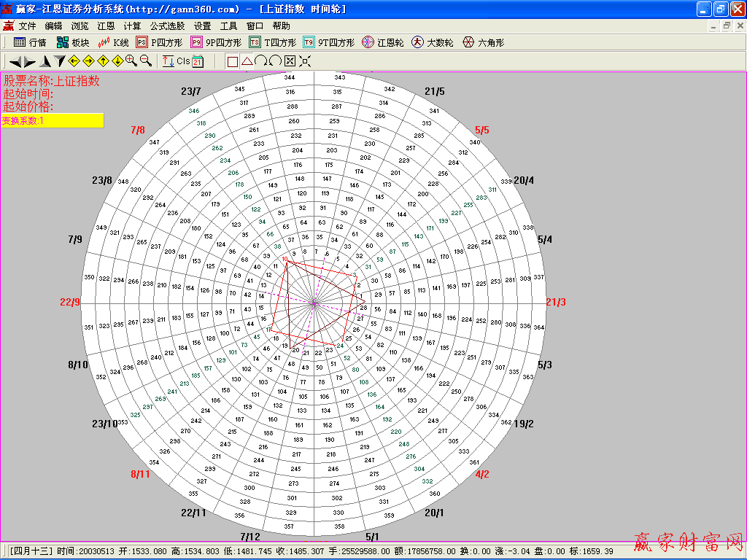Open the K线 candlestick chart view
The image size is (747, 560).
click(112, 42)
